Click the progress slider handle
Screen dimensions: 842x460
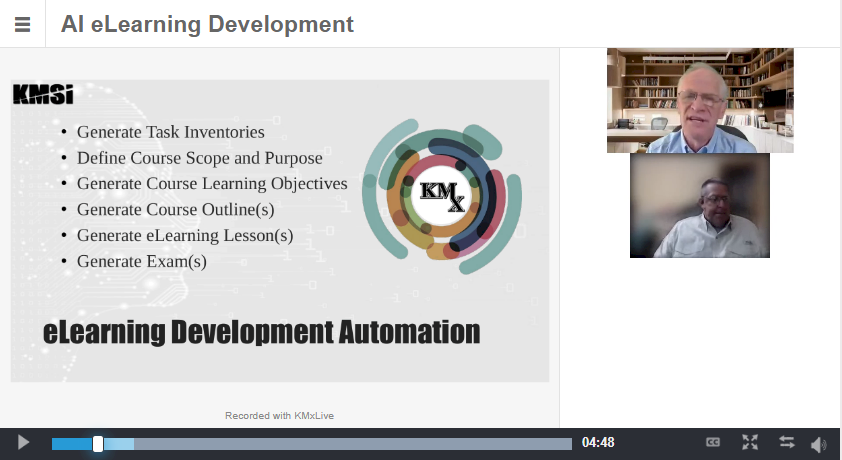[98, 444]
